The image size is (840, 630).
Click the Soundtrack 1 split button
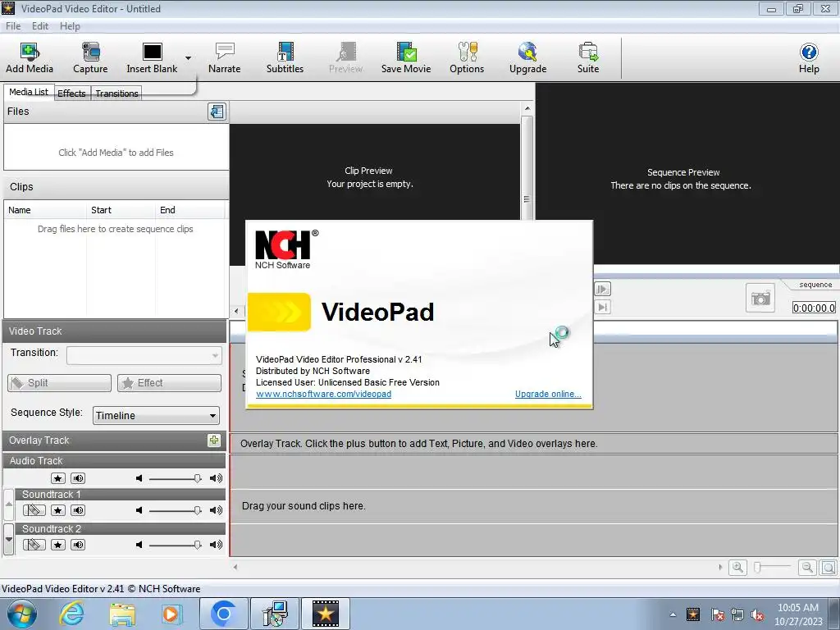pyautogui.click(x=34, y=510)
